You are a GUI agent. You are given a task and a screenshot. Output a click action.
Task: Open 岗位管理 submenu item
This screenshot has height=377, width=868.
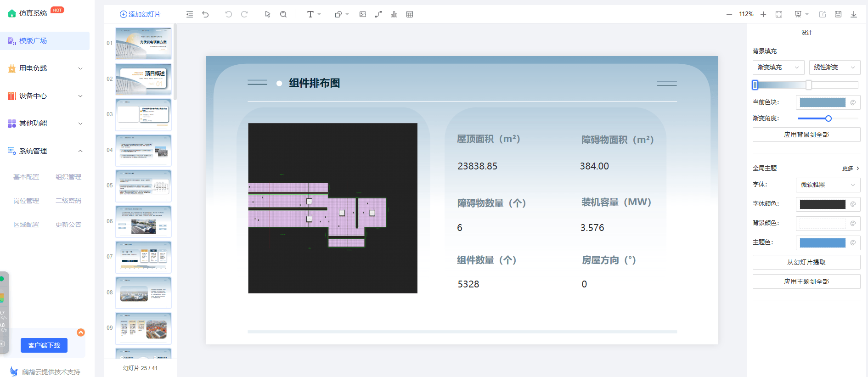(x=26, y=201)
